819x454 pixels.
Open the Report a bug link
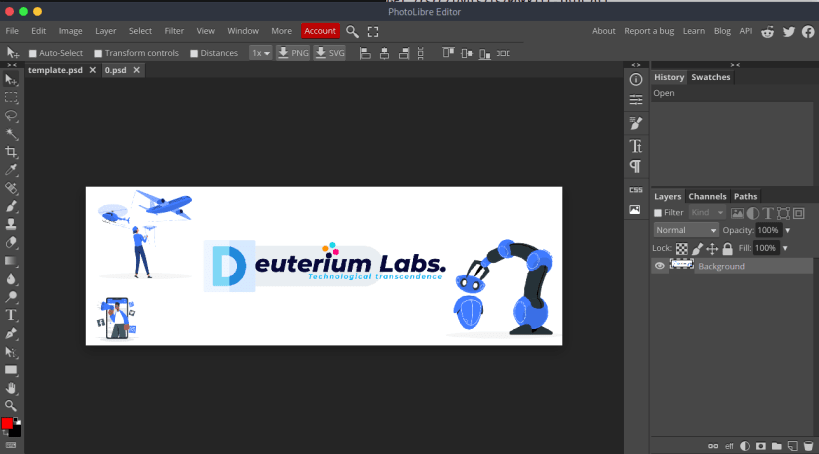649,31
